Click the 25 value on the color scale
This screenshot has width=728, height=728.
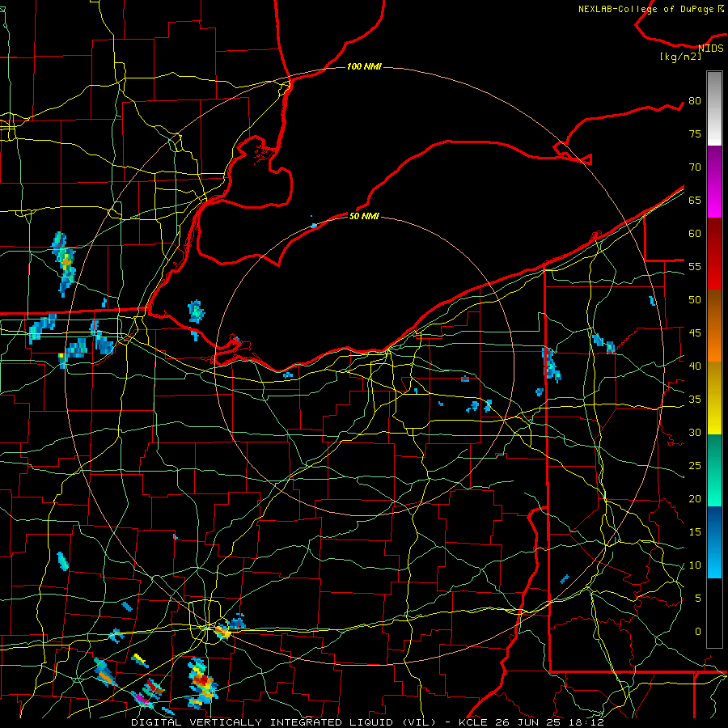[x=695, y=466]
